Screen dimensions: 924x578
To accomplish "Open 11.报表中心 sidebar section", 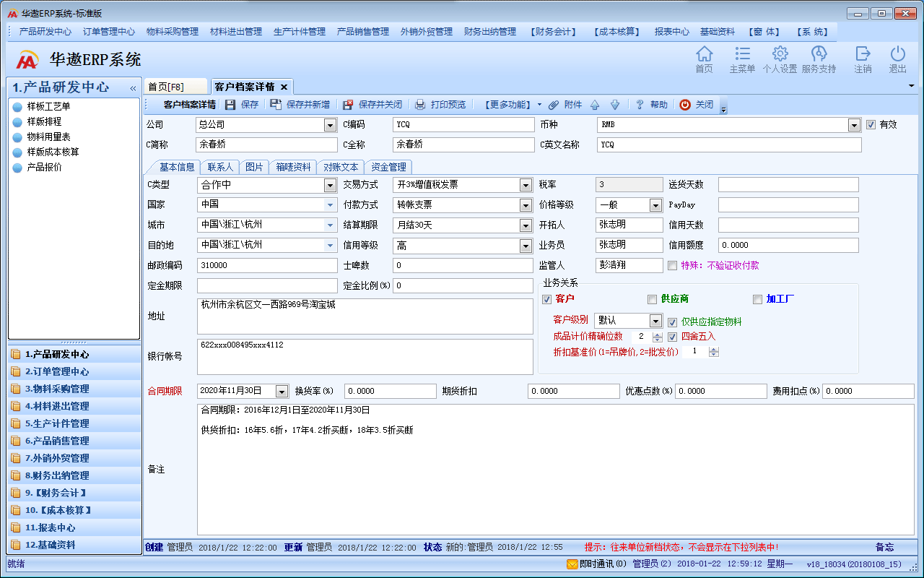I will pyautogui.click(x=74, y=528).
